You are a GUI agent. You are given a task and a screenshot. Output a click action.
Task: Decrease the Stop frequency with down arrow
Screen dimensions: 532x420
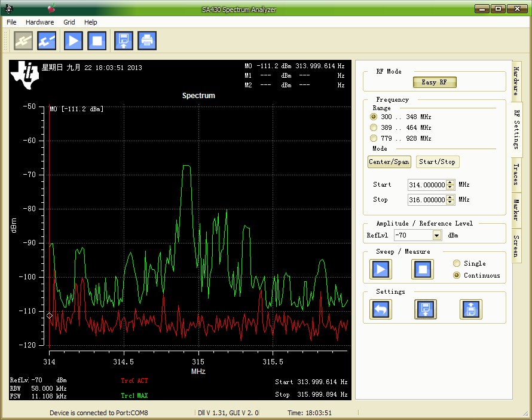(451, 202)
